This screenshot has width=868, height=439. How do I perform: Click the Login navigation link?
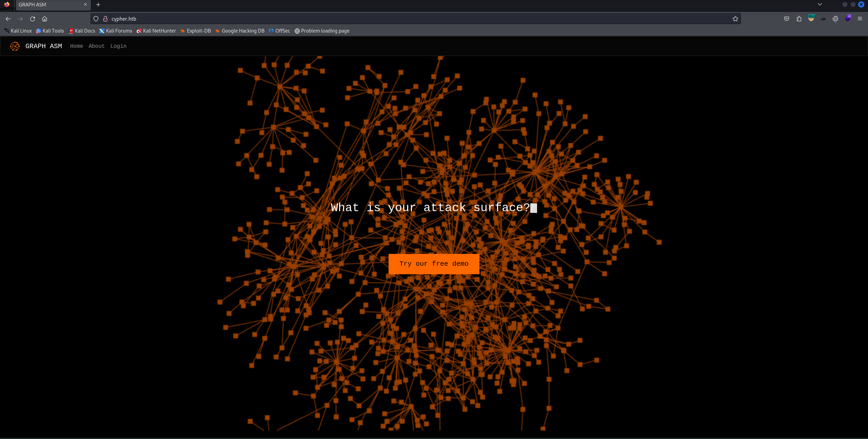click(118, 46)
